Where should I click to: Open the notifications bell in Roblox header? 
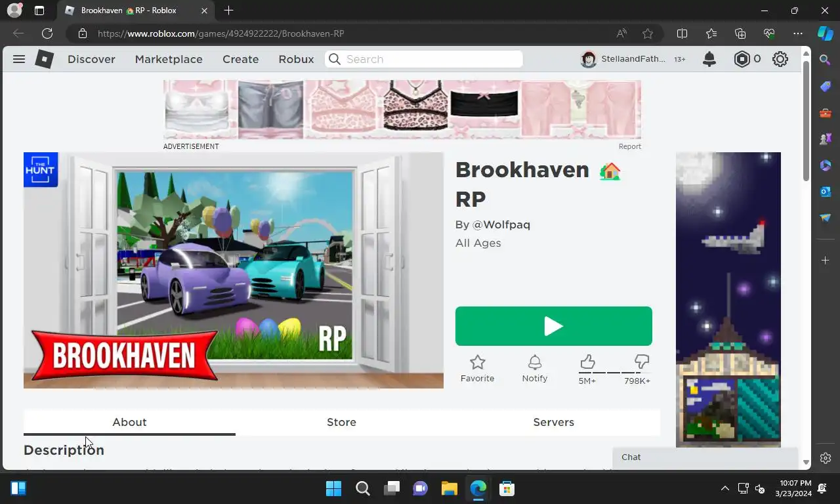709,59
